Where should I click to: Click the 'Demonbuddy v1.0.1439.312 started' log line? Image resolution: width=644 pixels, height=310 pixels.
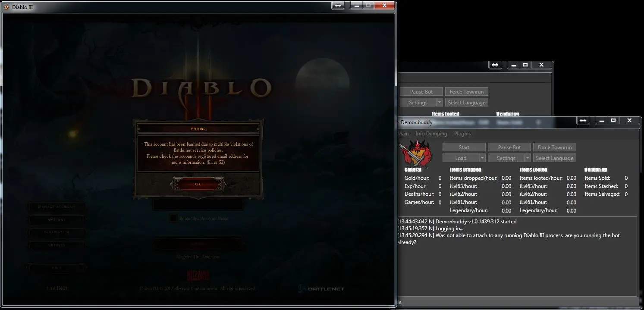point(457,222)
